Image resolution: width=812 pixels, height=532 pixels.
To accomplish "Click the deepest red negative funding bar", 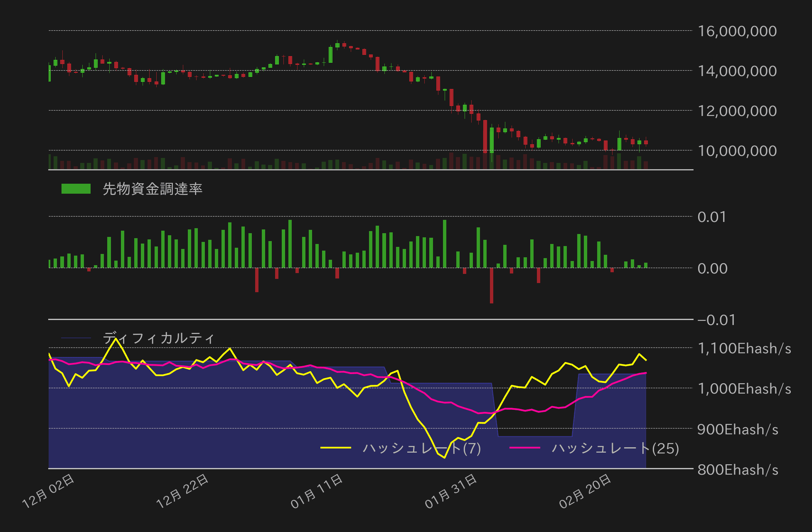I will tap(492, 287).
